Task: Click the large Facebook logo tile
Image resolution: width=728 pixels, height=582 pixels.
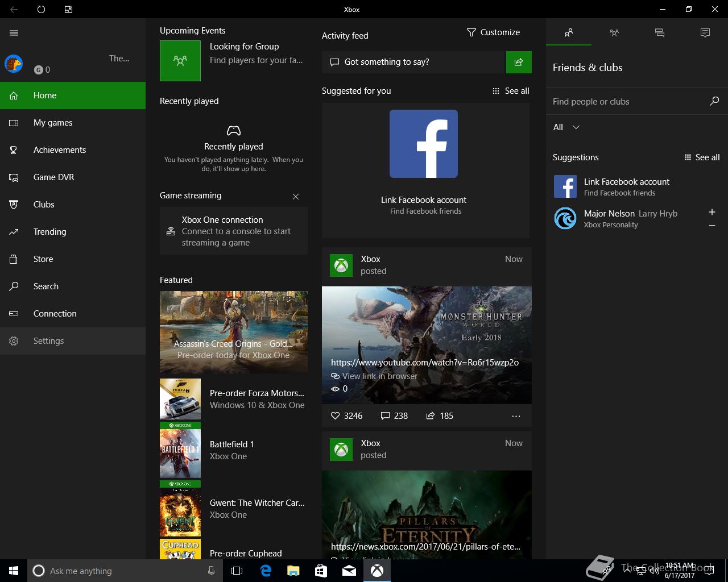Action: tap(424, 144)
